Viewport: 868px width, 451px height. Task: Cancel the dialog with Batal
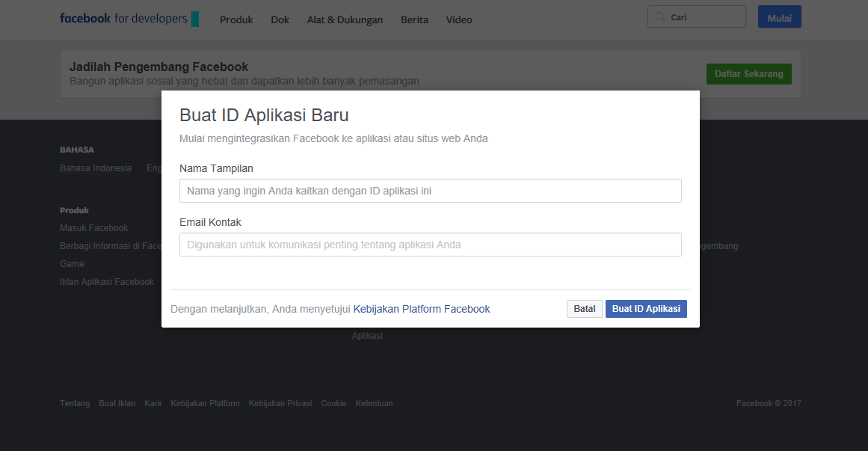(x=584, y=309)
